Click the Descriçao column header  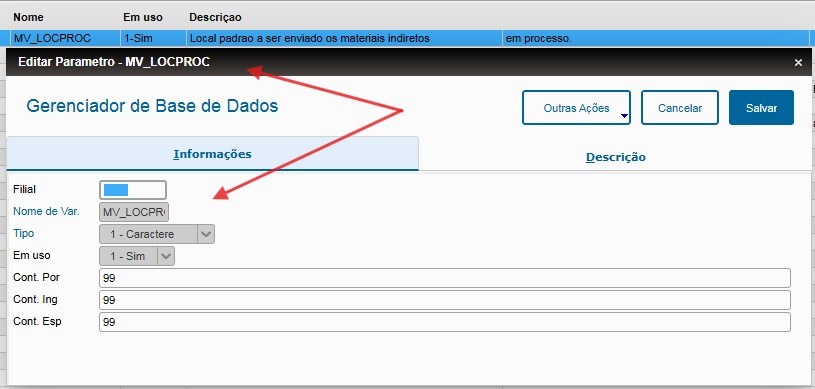(x=215, y=17)
